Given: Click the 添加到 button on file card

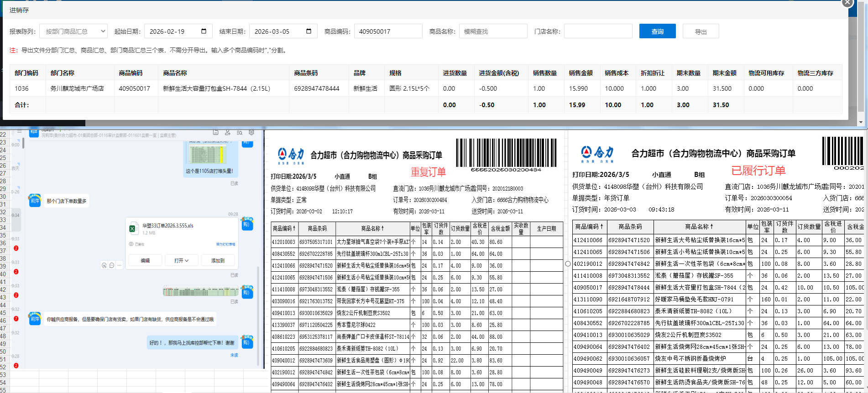Looking at the screenshot, I should point(218,260).
